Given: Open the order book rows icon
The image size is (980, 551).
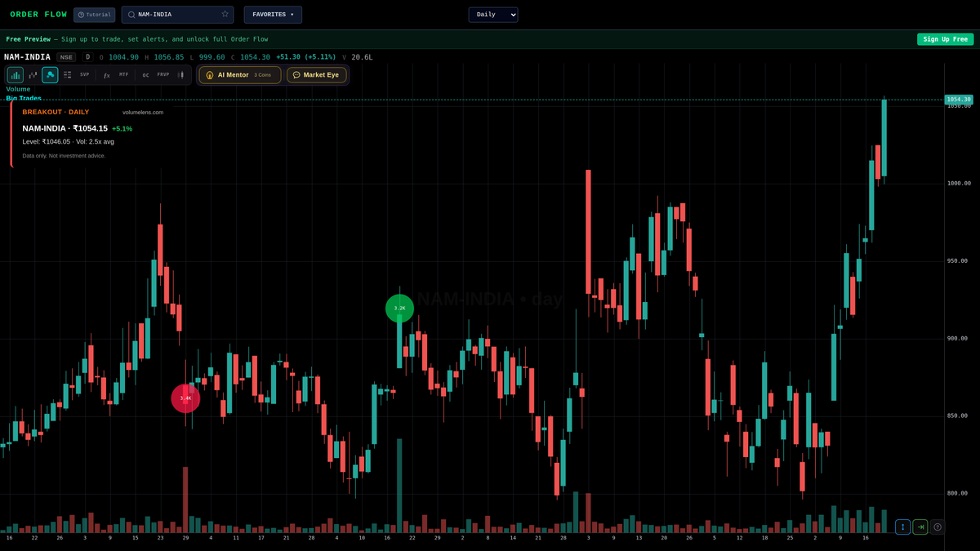Looking at the screenshot, I should tap(68, 75).
